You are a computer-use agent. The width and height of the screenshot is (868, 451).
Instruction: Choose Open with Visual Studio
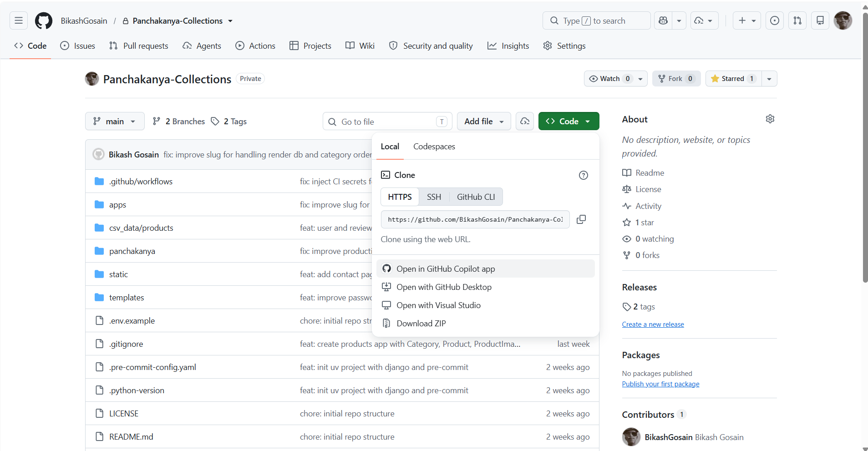click(485, 305)
